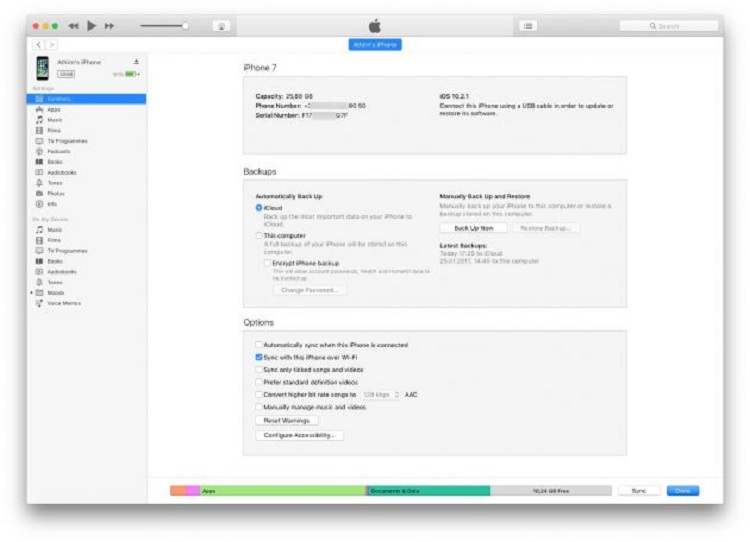
Task: Untick Sync with this iPhone over Wi-Fi
Action: tap(258, 356)
